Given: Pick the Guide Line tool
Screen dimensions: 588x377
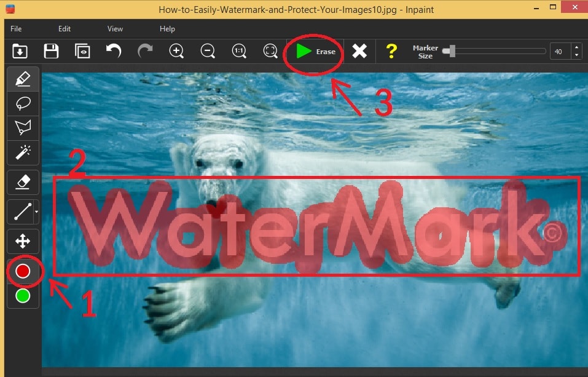Looking at the screenshot, I should (22, 212).
